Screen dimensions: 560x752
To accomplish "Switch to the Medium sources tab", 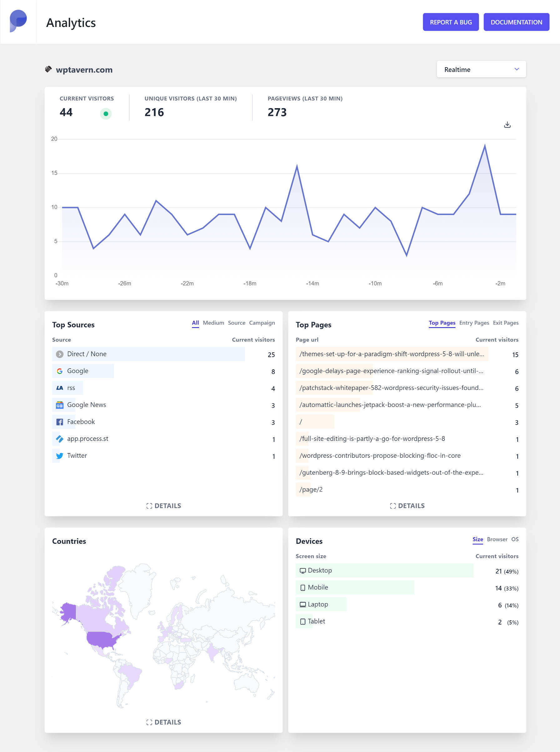I will point(213,323).
